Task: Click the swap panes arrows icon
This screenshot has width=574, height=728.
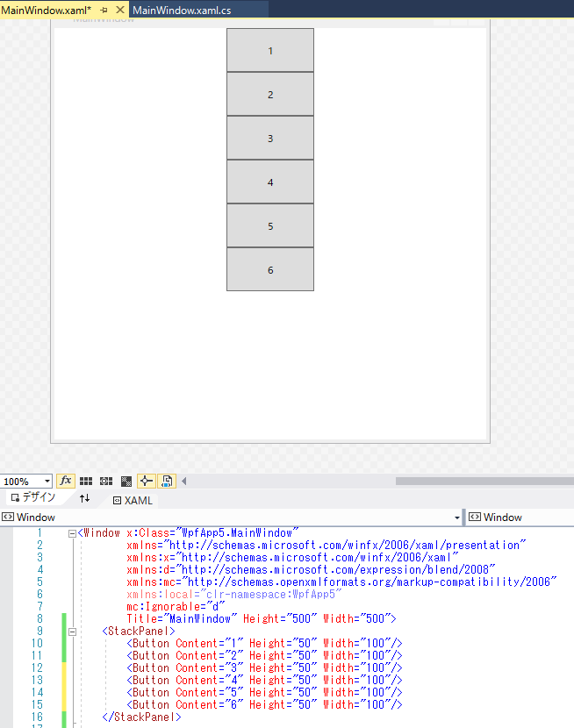Action: point(84,499)
